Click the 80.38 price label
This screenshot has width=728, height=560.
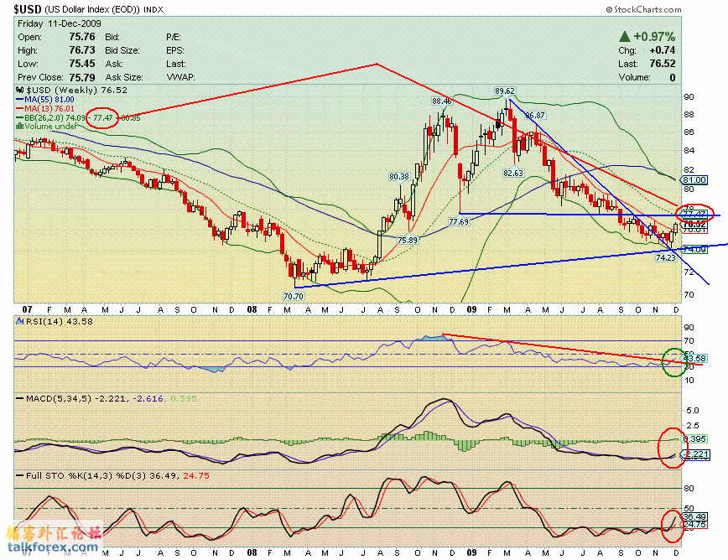tap(399, 176)
